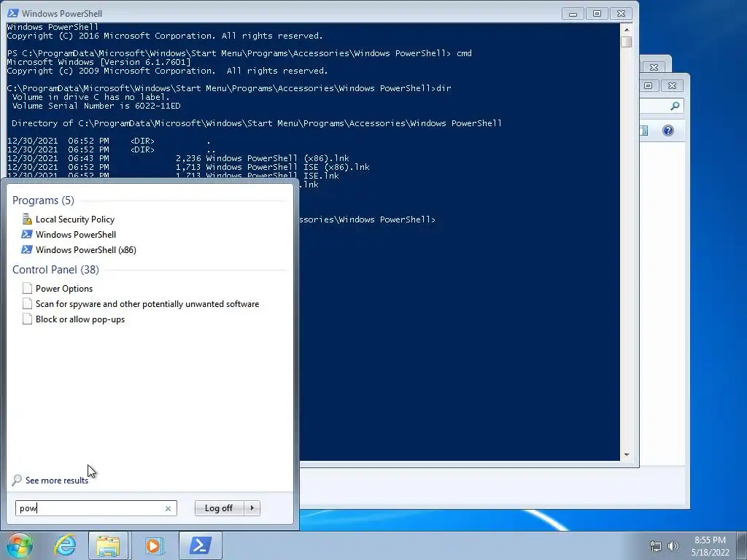
Task: Open the clock showing 8:55 PM
Action: 710,540
